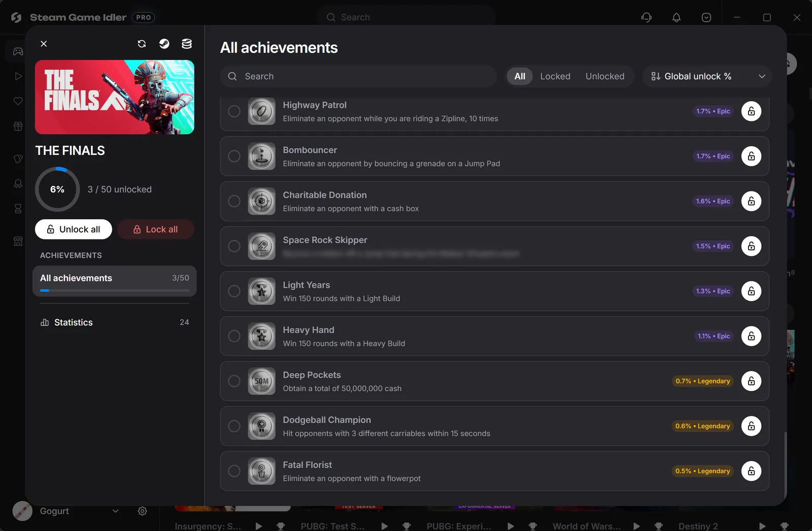Focus the top Search bar in the title bar

[406, 17]
